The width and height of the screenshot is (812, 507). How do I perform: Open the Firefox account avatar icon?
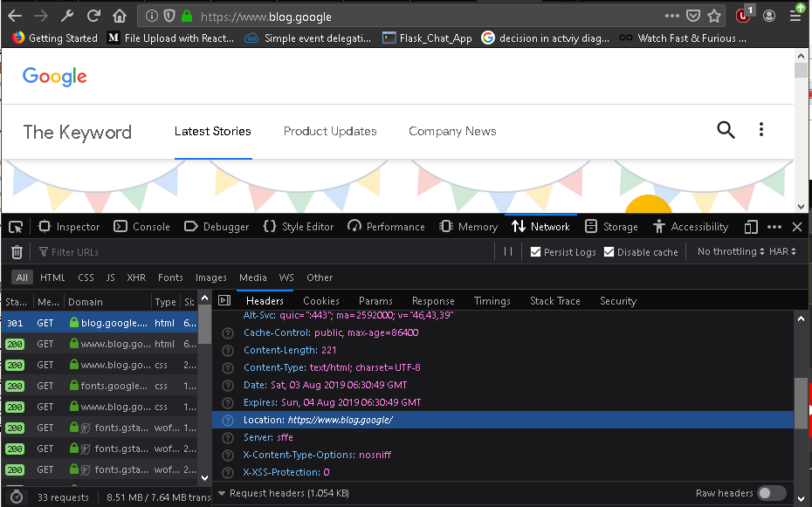click(x=769, y=16)
